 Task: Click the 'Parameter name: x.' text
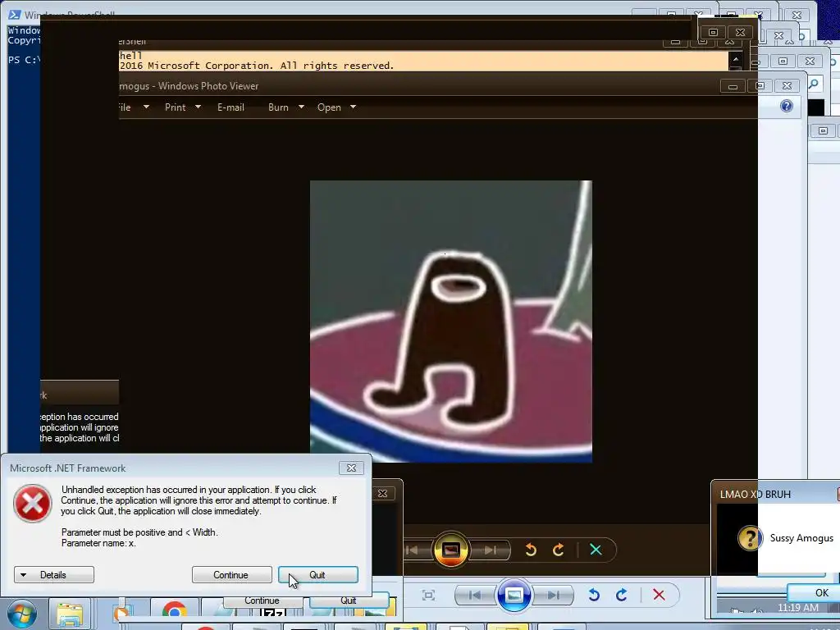pos(98,543)
